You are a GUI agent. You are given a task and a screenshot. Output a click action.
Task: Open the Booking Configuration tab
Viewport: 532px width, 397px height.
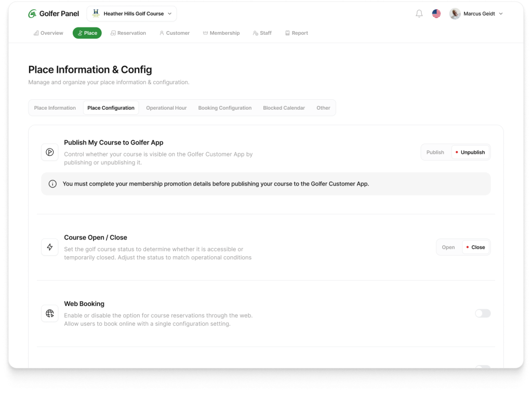point(225,108)
